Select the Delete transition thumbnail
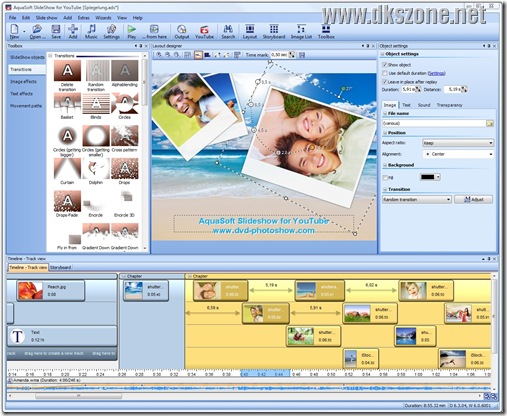The width and height of the screenshot is (507, 416). point(67,70)
